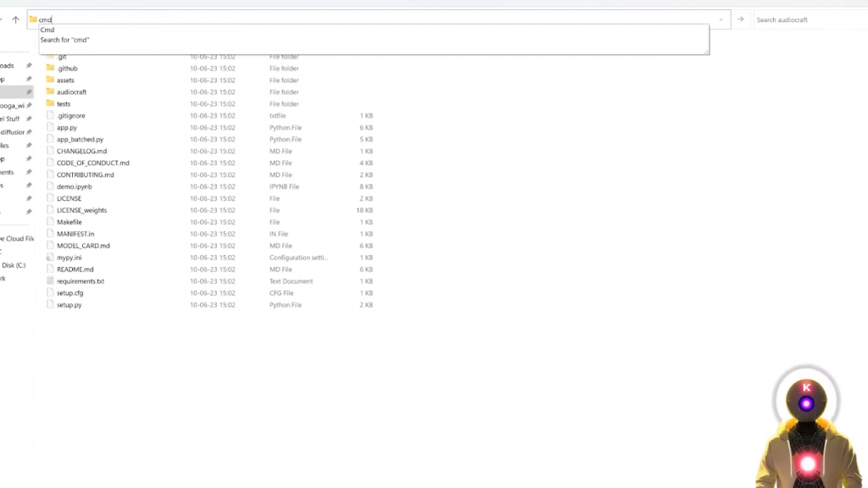
Task: Select the file name app.py
Action: point(66,128)
